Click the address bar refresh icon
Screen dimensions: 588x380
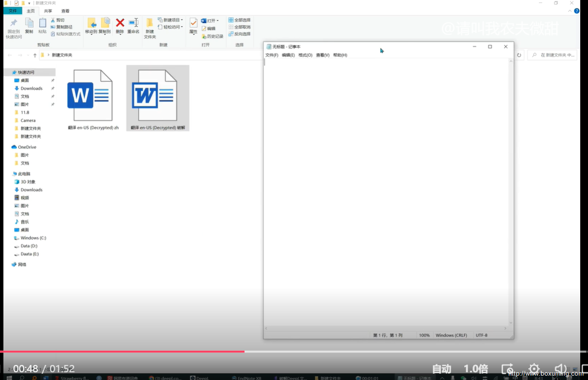coord(519,55)
